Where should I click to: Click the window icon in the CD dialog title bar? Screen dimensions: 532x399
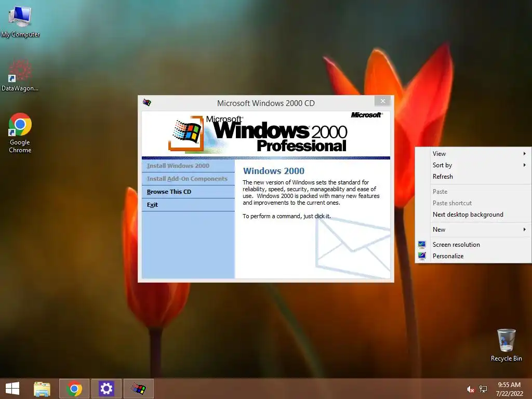click(x=147, y=102)
